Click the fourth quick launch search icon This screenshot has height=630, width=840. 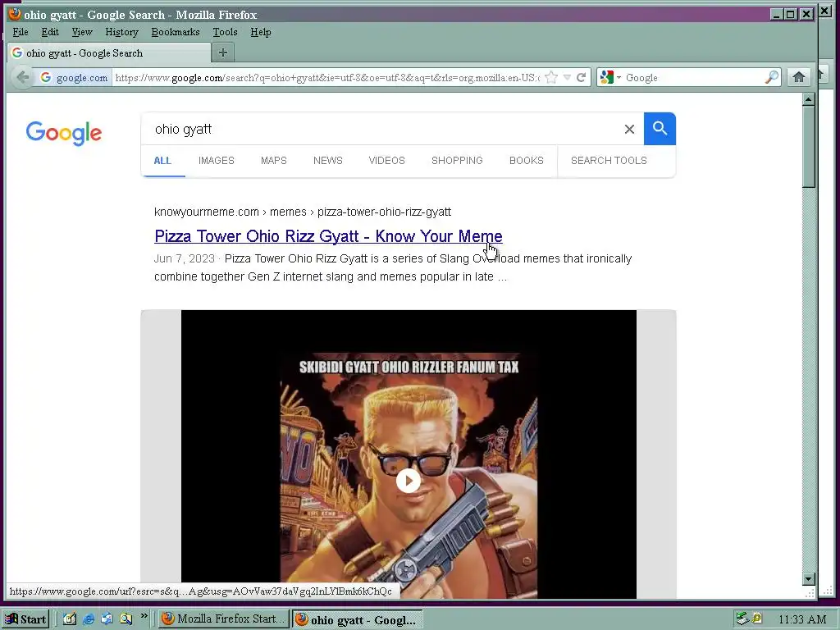126,619
